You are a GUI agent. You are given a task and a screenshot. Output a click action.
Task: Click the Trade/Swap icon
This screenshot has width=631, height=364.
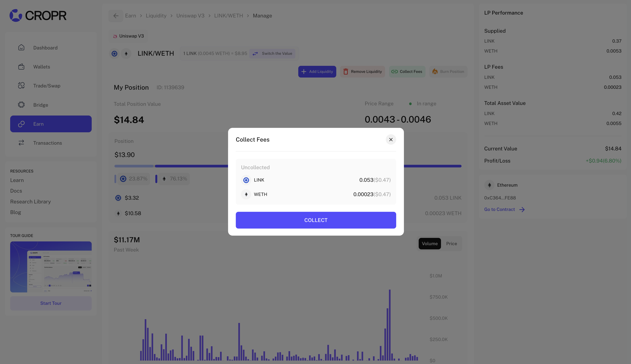pos(21,85)
